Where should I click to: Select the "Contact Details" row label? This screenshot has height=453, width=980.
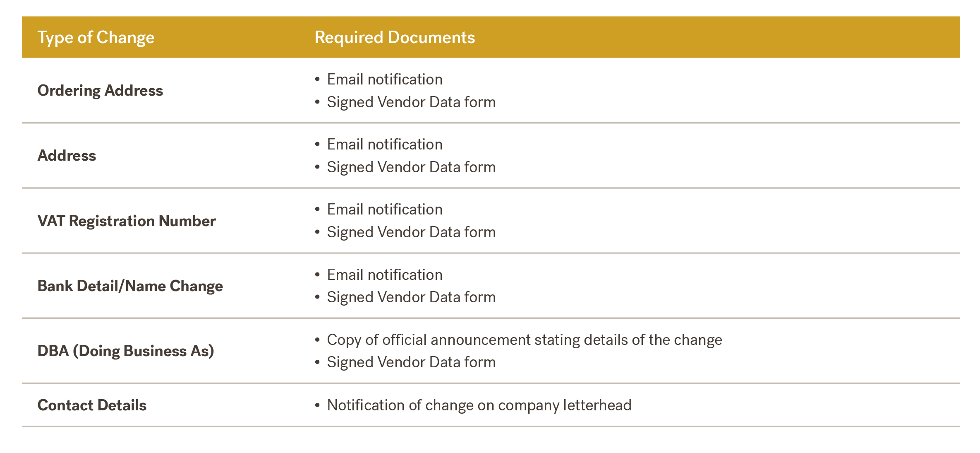coord(92,405)
